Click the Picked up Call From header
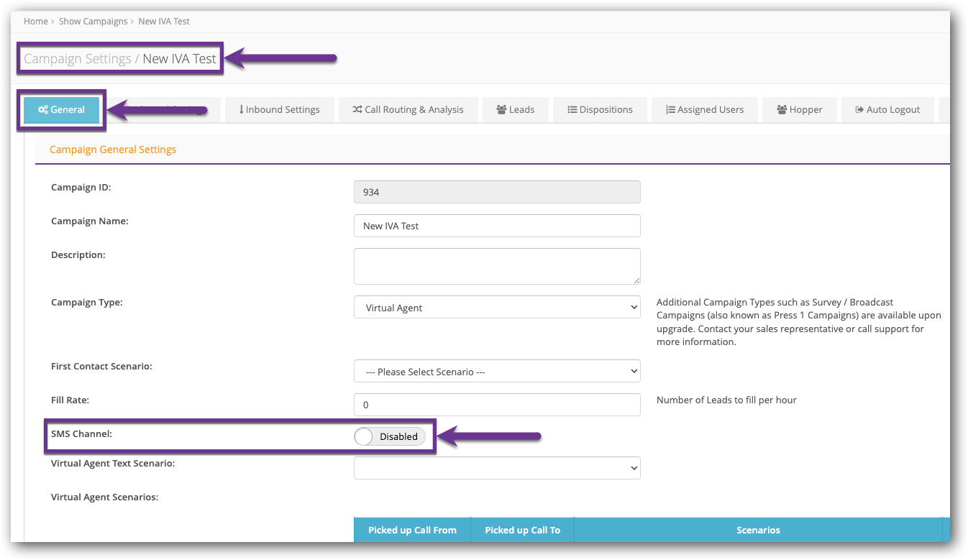This screenshot has height=560, width=968. pyautogui.click(x=412, y=530)
